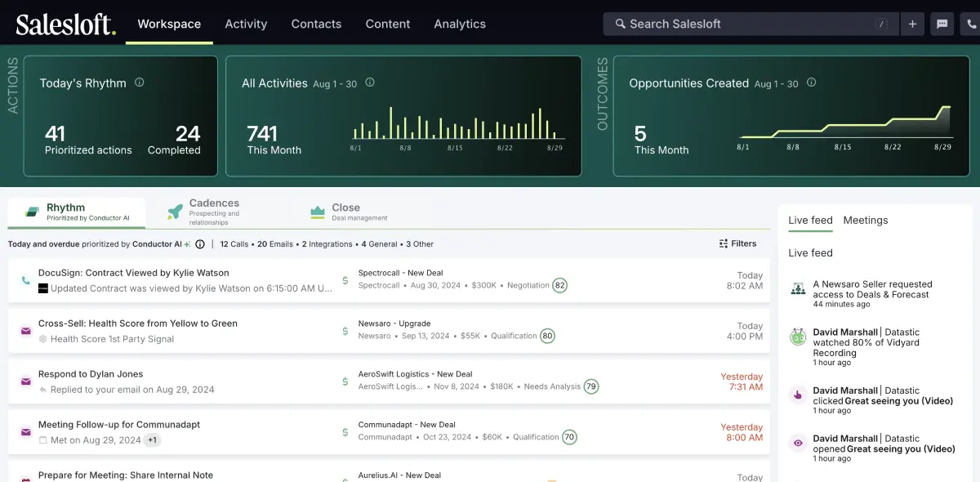Open the Workspace menu
Image resolution: width=980 pixels, height=482 pixels.
(x=169, y=24)
